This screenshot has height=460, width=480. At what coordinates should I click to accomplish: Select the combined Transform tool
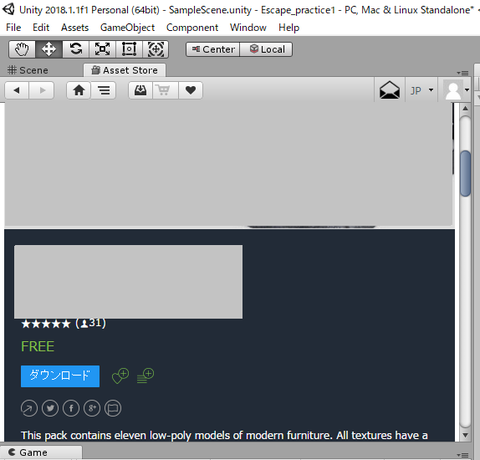click(x=155, y=49)
